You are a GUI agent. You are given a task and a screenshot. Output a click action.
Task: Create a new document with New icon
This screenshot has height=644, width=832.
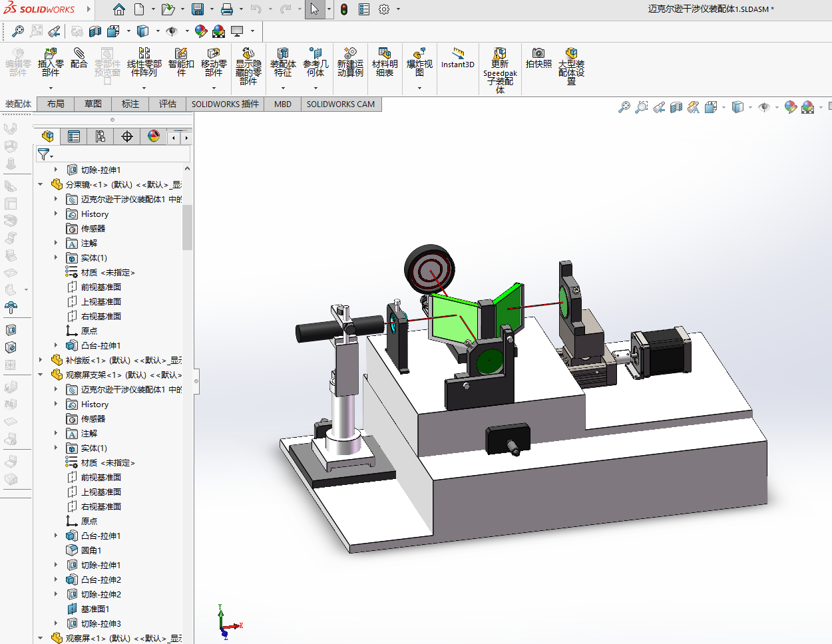pyautogui.click(x=139, y=9)
